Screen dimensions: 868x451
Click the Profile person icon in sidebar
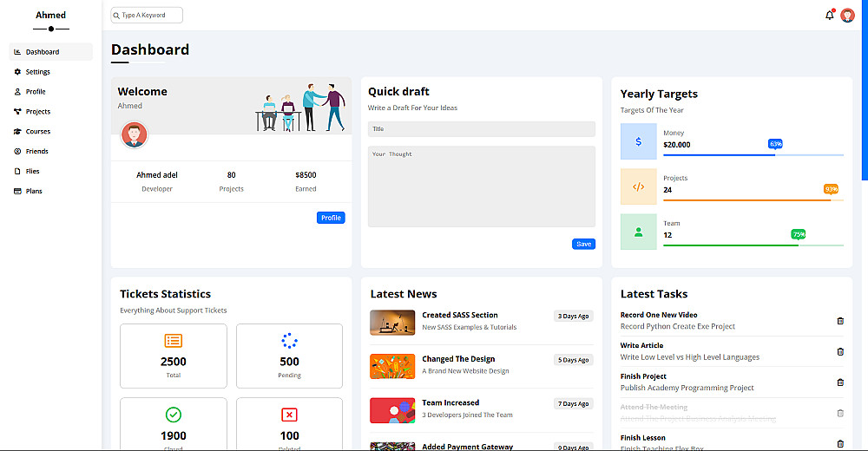coord(17,91)
